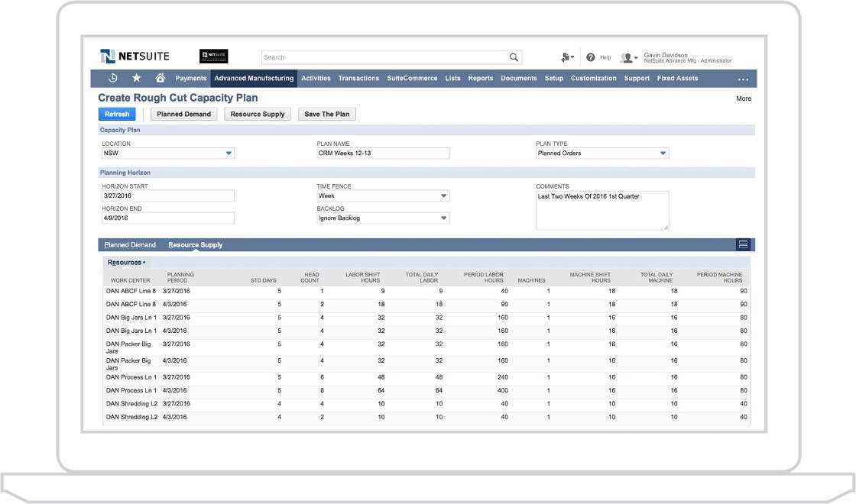Open the quick create icon
Viewport: 856px width, 504px height.
click(x=566, y=57)
